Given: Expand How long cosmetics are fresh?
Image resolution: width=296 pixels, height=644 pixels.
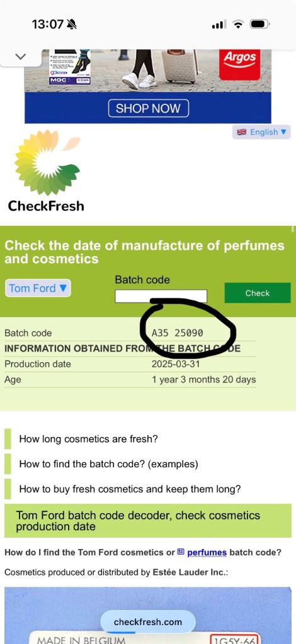Looking at the screenshot, I should click(x=88, y=438).
